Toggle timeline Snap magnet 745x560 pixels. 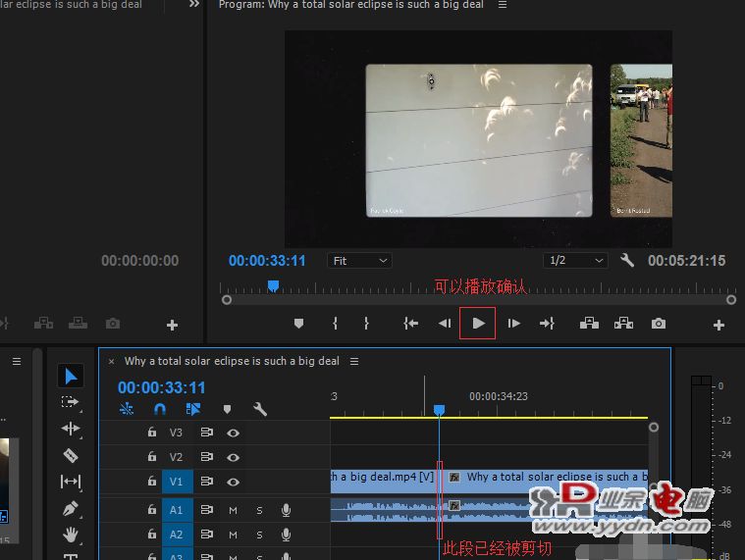point(160,409)
